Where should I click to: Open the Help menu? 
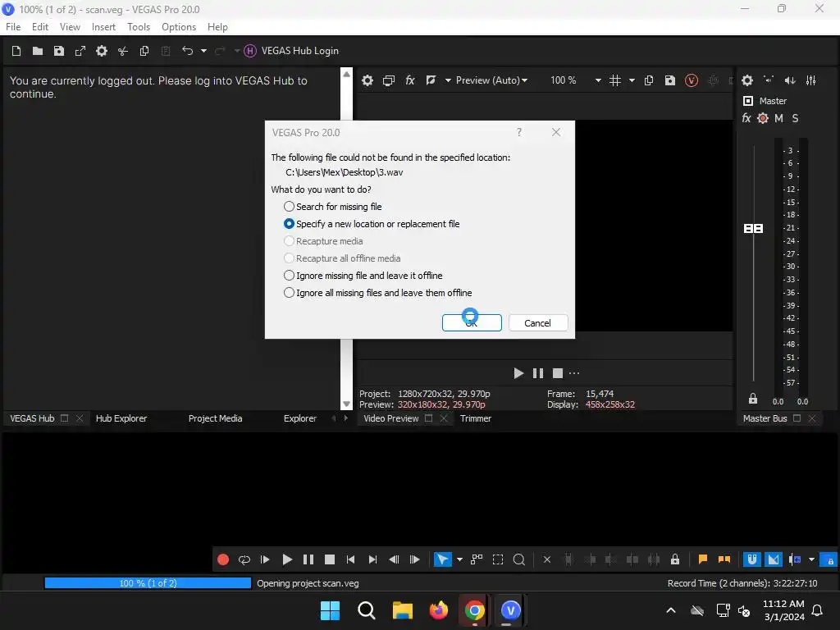[217, 27]
